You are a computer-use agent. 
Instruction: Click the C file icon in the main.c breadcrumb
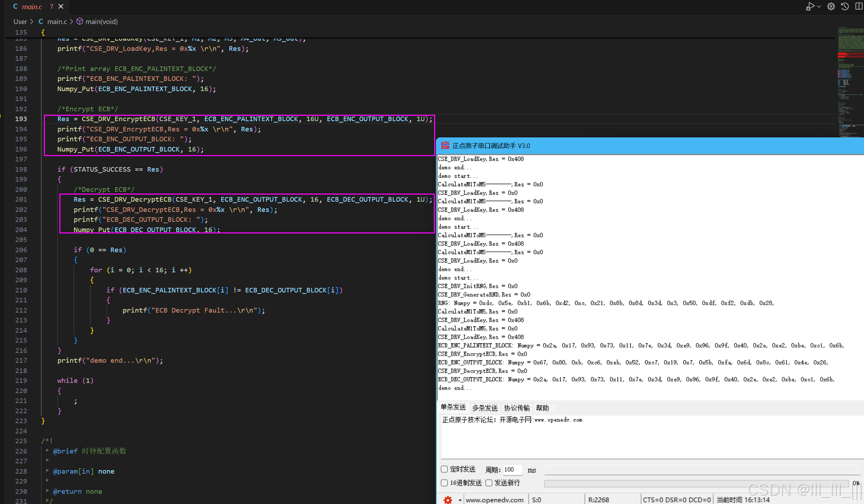41,22
